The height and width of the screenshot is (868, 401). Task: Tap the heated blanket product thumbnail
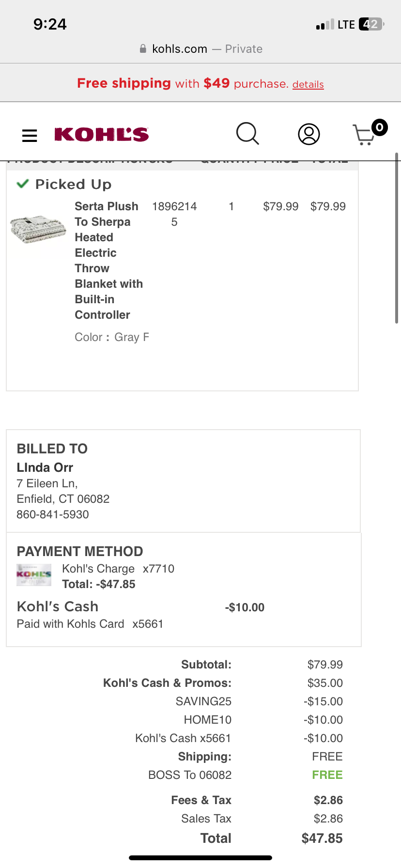pyautogui.click(x=38, y=231)
